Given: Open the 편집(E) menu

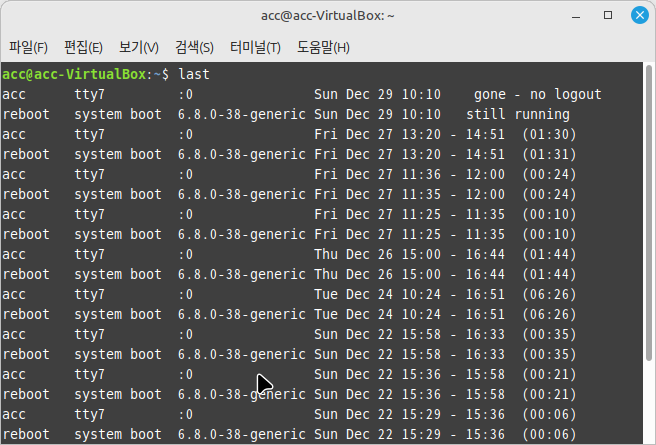Looking at the screenshot, I should tap(83, 47).
